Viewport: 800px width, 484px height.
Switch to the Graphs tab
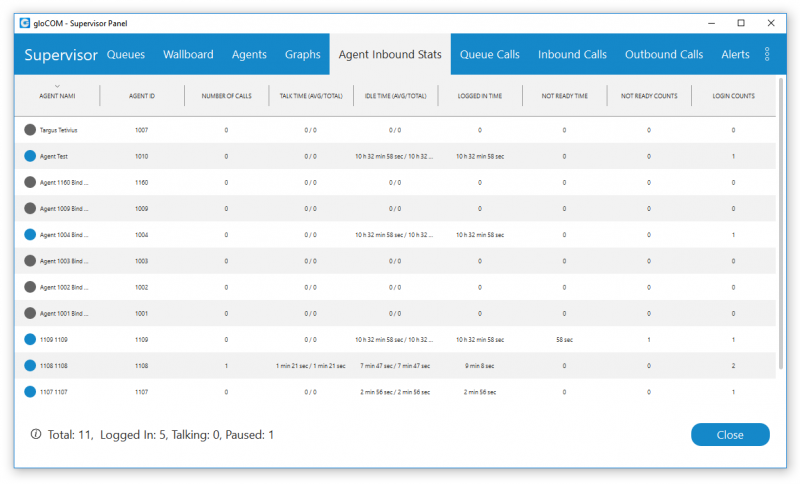click(x=303, y=55)
